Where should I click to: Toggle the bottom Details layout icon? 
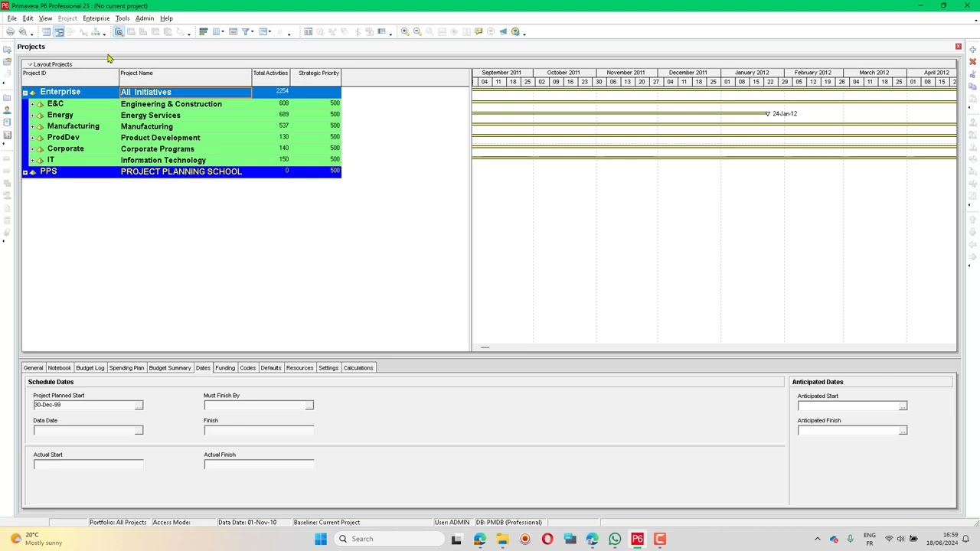[119, 31]
